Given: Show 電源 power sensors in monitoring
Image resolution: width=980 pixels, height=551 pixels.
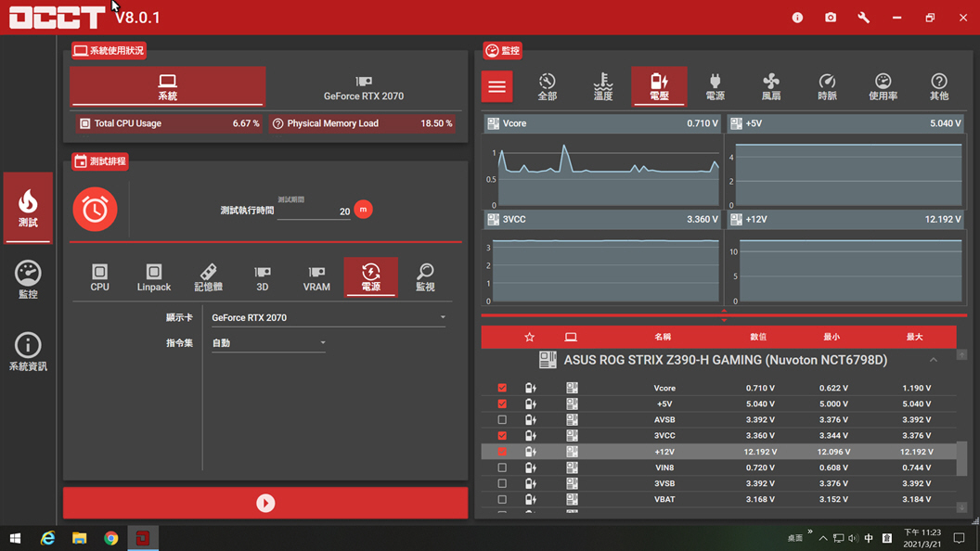Looking at the screenshot, I should coord(715,87).
